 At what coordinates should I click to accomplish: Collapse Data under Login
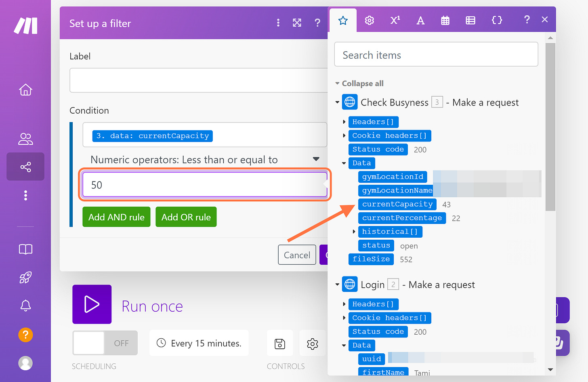344,345
